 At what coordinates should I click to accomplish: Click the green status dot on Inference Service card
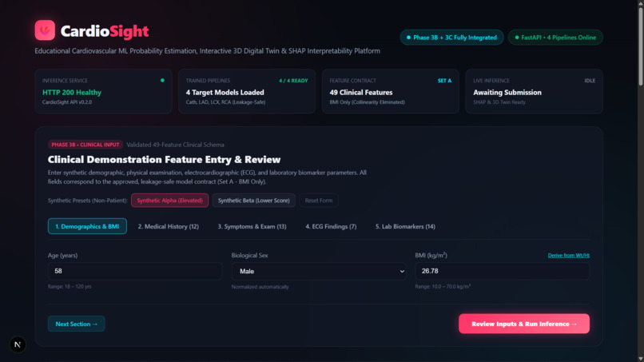[x=163, y=81]
